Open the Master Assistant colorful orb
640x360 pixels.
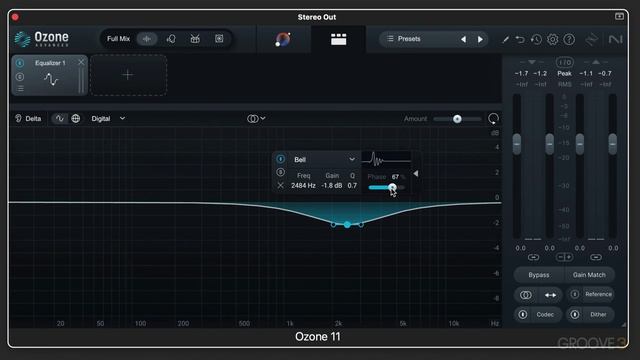[283, 39]
